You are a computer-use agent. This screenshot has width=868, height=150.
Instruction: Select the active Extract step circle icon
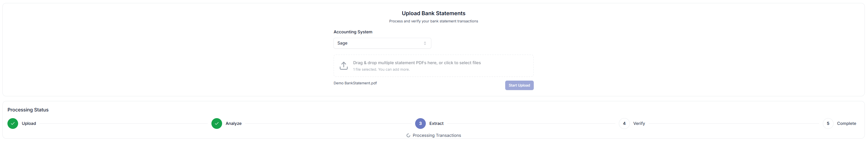(x=420, y=123)
